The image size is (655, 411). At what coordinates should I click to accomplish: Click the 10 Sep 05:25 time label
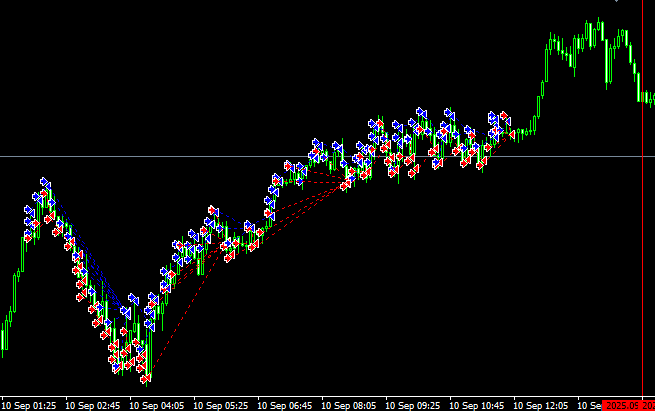click(x=221, y=405)
